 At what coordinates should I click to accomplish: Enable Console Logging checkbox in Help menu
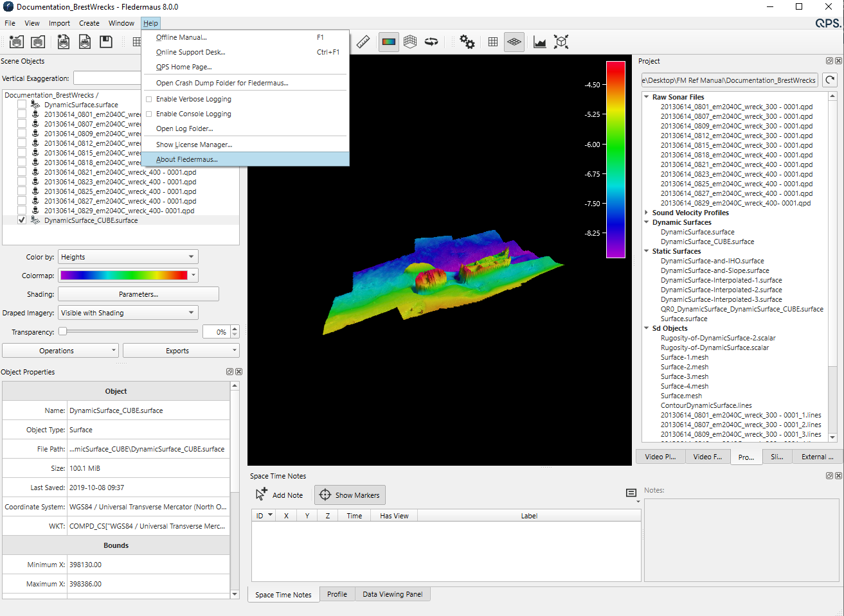149,114
